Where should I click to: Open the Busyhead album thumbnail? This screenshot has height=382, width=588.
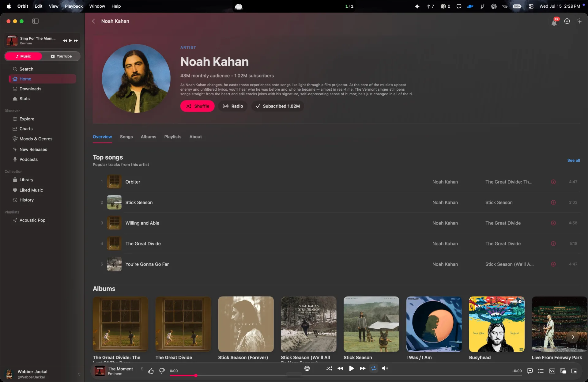point(496,324)
